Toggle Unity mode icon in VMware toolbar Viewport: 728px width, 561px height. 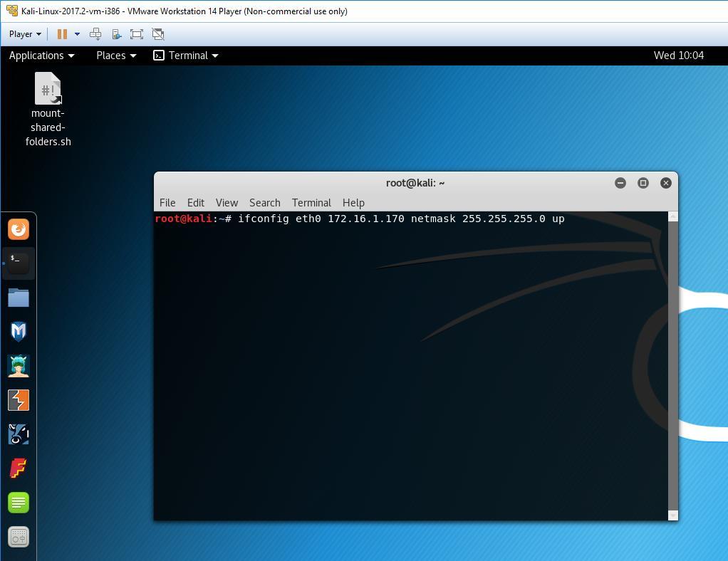158,34
